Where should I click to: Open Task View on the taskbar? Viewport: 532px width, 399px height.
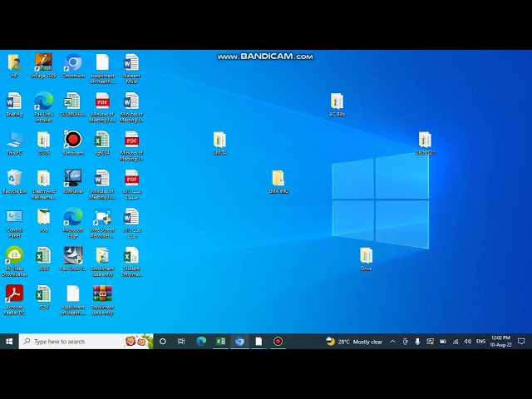[x=181, y=342]
